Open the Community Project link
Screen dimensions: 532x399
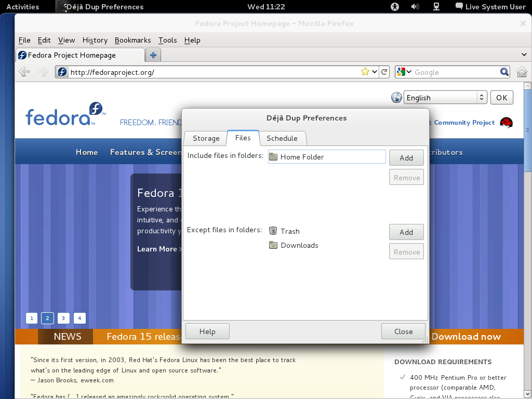click(x=464, y=123)
